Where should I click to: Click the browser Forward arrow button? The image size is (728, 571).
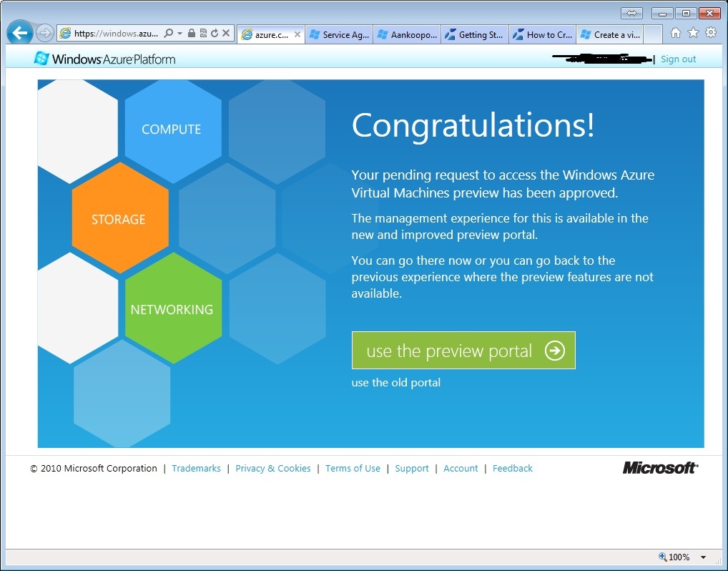pyautogui.click(x=44, y=33)
